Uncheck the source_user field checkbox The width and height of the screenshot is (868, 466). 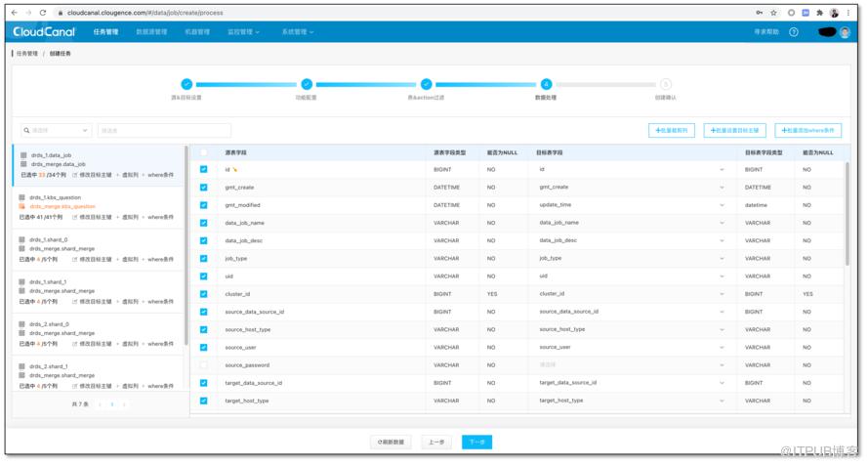tap(204, 348)
